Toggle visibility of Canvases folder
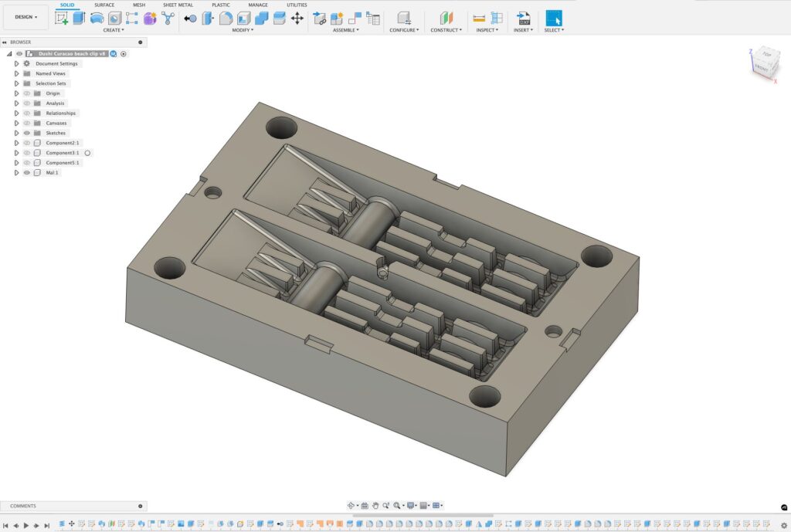This screenshot has height=532, width=791. pos(27,123)
